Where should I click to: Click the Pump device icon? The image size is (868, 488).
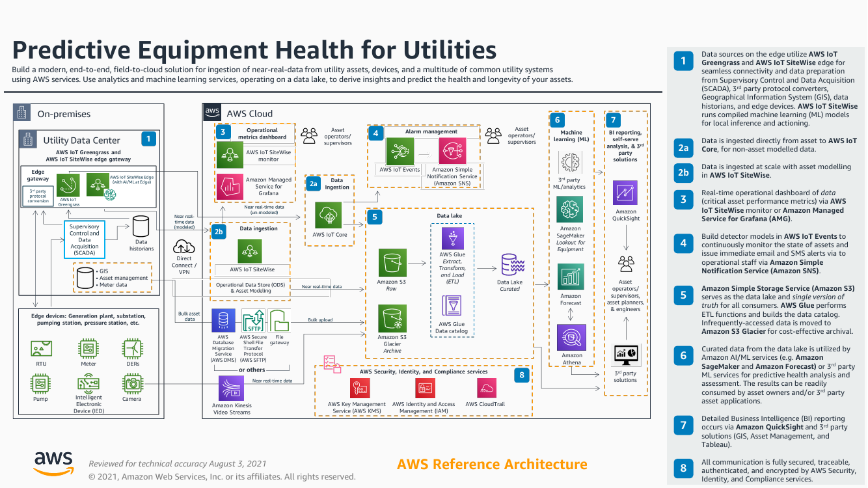[x=42, y=384]
